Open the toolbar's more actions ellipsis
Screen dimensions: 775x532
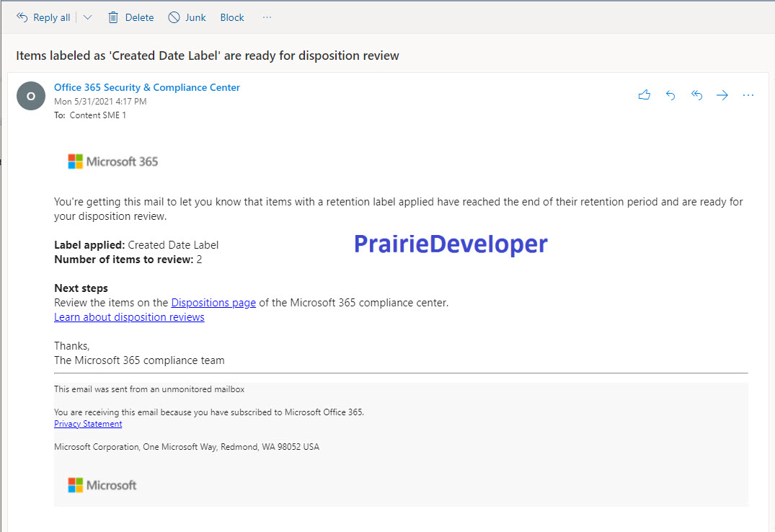point(267,17)
